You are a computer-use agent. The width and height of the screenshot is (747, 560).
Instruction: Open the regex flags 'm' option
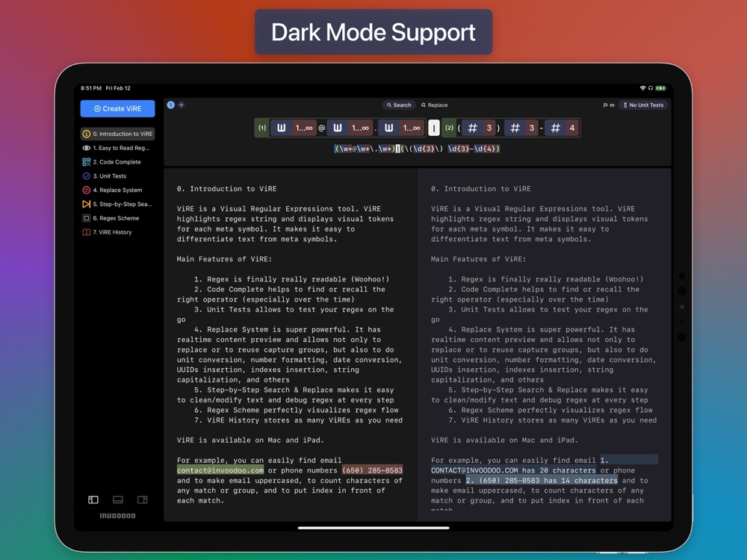[x=609, y=105]
